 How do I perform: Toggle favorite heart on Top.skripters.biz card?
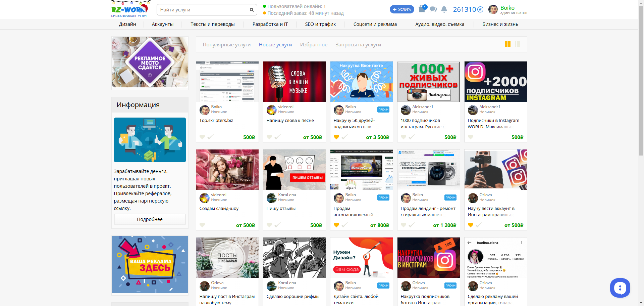202,137
